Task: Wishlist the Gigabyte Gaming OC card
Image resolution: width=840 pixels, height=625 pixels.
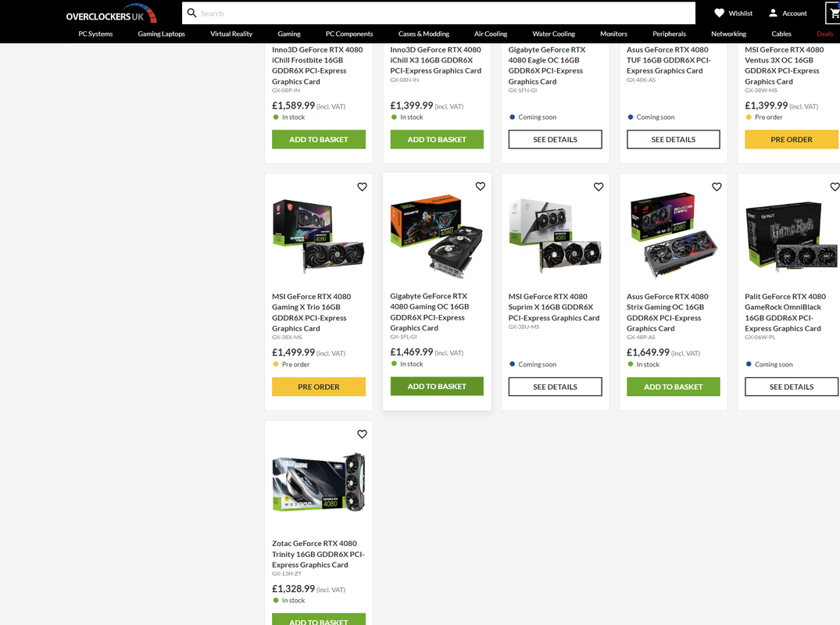Action: 481,187
